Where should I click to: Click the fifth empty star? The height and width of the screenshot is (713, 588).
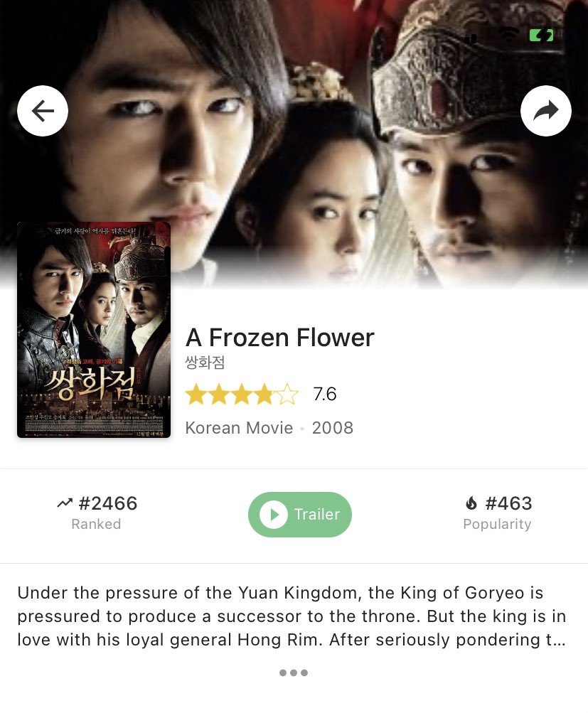pos(287,395)
